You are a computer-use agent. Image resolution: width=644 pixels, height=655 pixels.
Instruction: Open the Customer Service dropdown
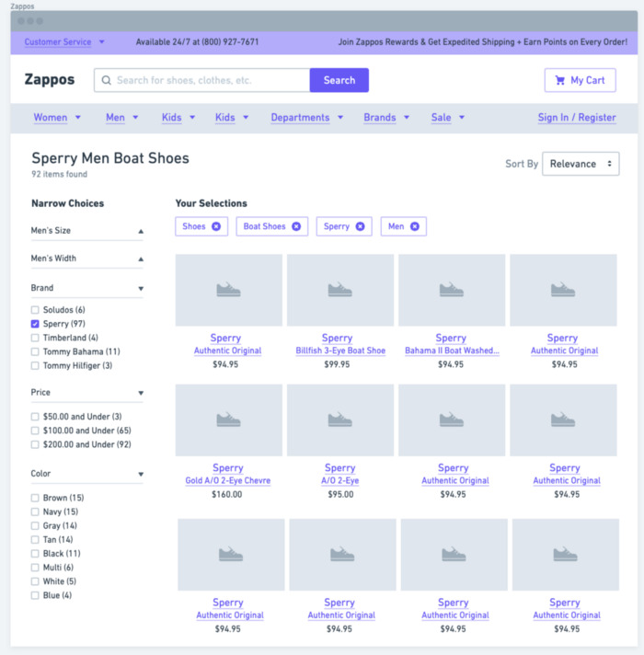click(x=63, y=41)
